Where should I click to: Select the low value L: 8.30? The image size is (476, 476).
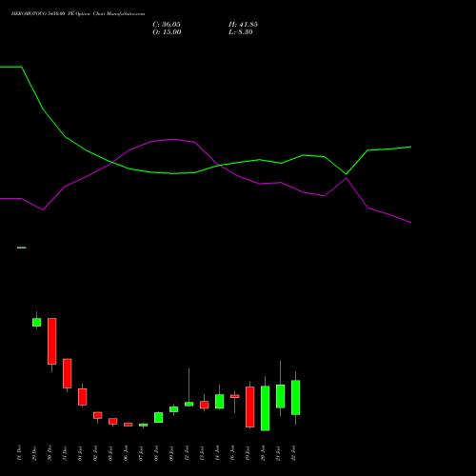click(x=241, y=32)
